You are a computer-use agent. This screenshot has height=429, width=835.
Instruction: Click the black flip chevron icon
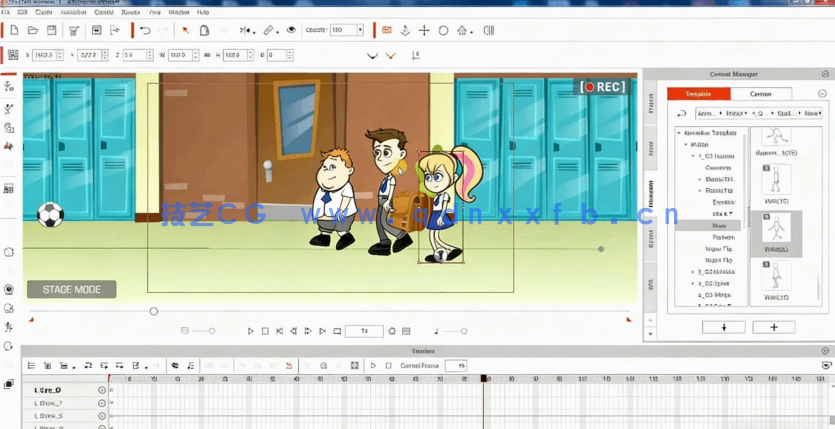pyautogui.click(x=372, y=55)
